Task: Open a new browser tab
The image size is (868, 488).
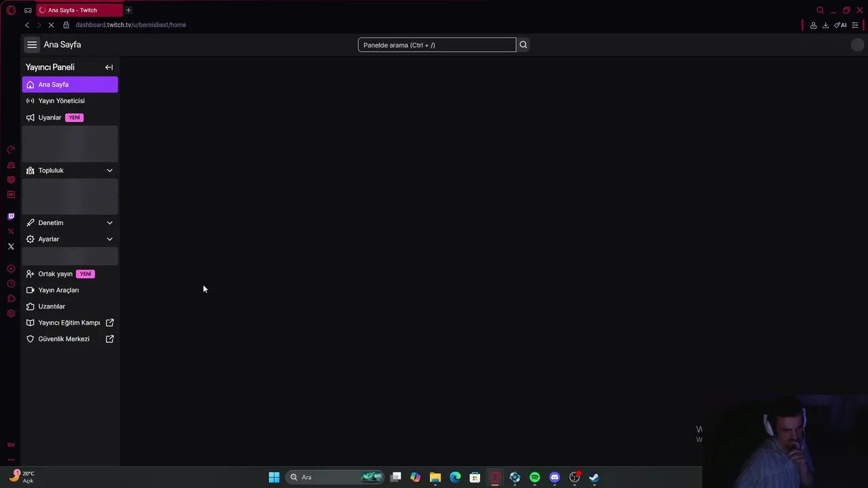Action: [128, 10]
